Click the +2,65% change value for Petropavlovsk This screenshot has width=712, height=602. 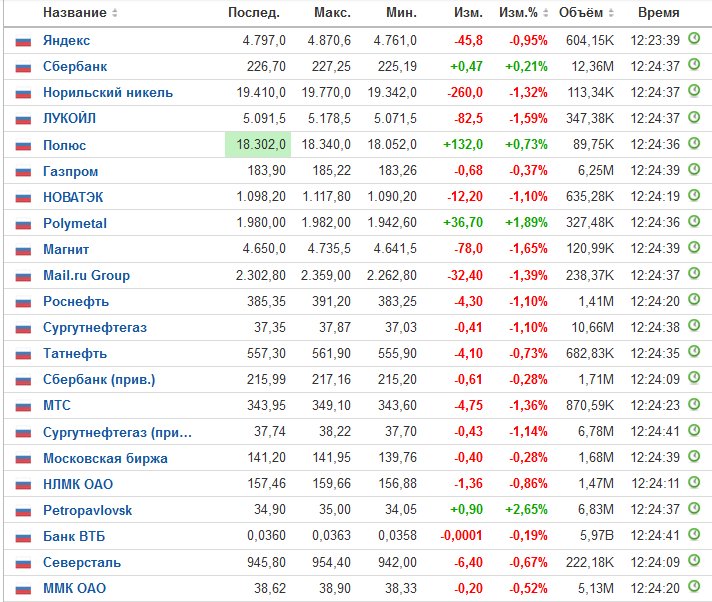pyautogui.click(x=526, y=509)
